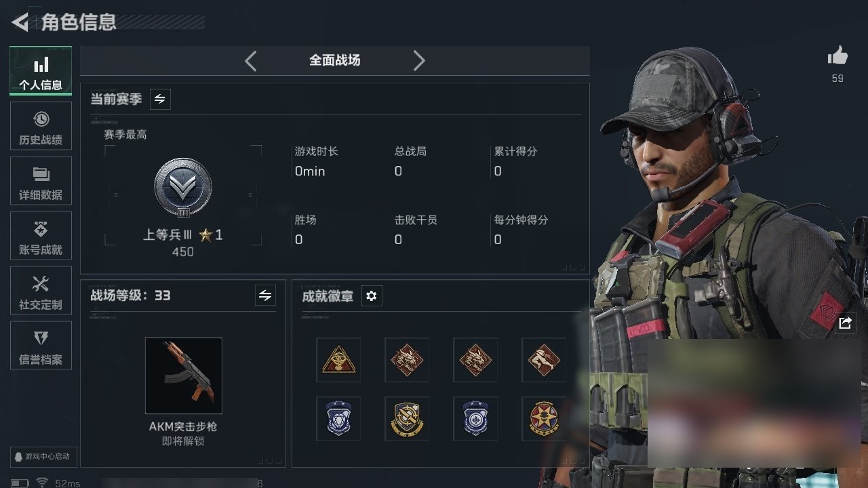This screenshot has width=868, height=488.
Task: Switch to next mode with right chevron
Action: pos(419,61)
